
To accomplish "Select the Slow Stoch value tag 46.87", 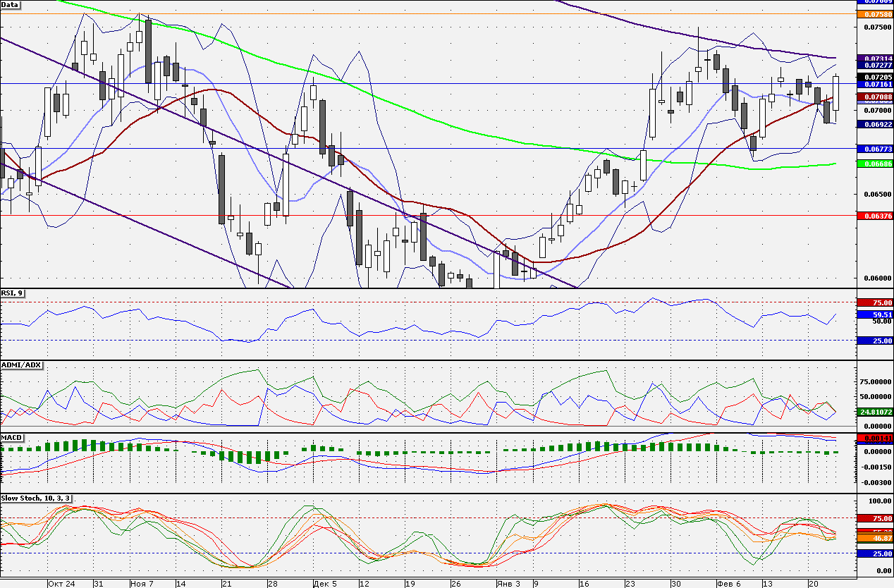I will 874,537.
